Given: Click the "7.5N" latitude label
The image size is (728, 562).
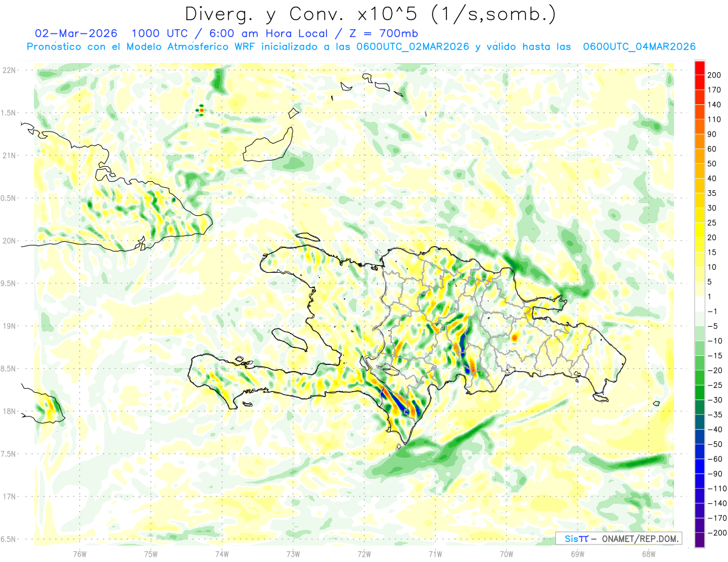Looking at the screenshot, I should click(9, 454).
